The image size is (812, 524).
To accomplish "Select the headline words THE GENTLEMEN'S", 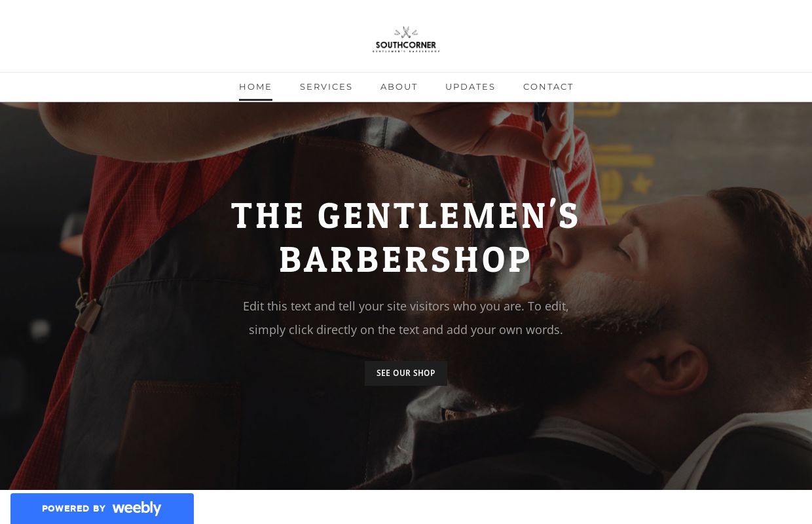I will tap(406, 215).
